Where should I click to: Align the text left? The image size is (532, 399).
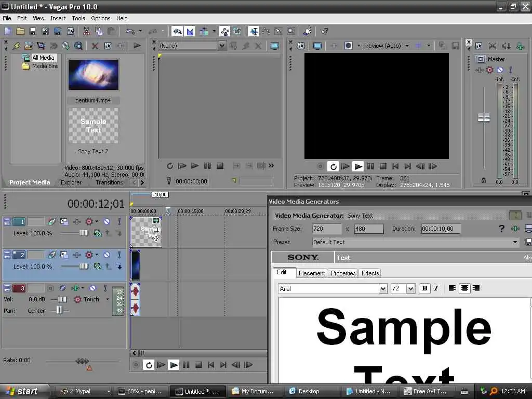click(452, 288)
